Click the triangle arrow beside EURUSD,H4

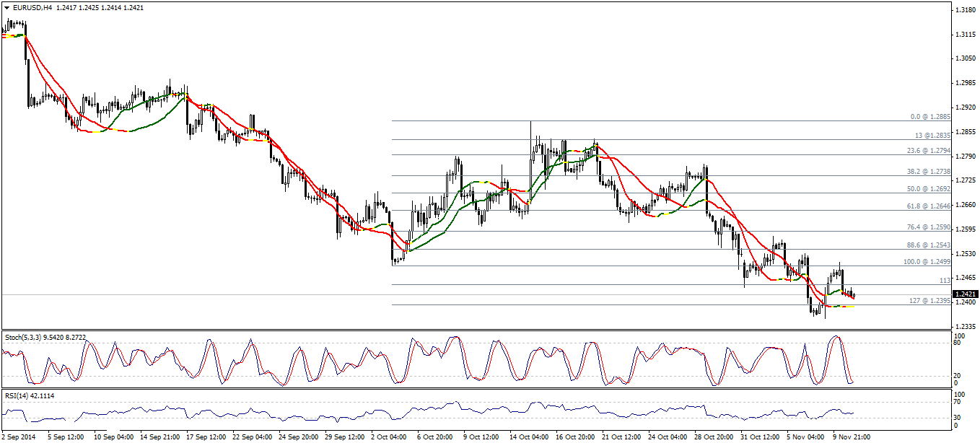click(x=6, y=7)
